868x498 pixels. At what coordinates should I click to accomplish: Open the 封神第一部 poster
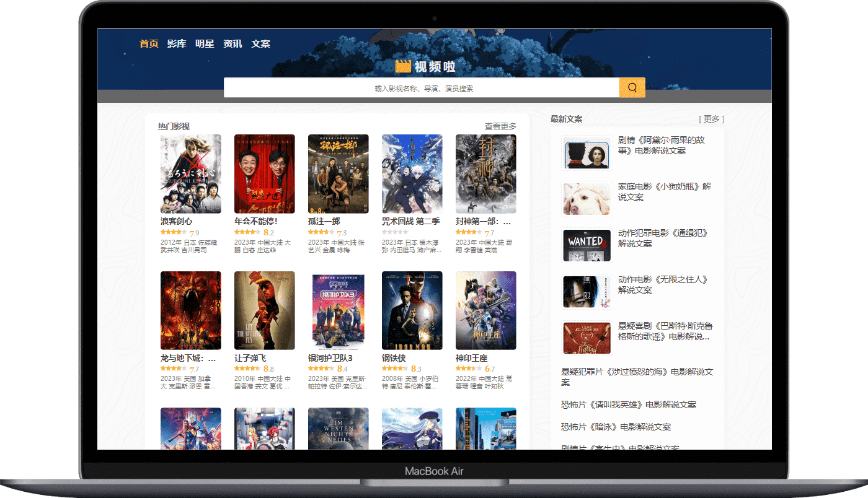click(486, 174)
